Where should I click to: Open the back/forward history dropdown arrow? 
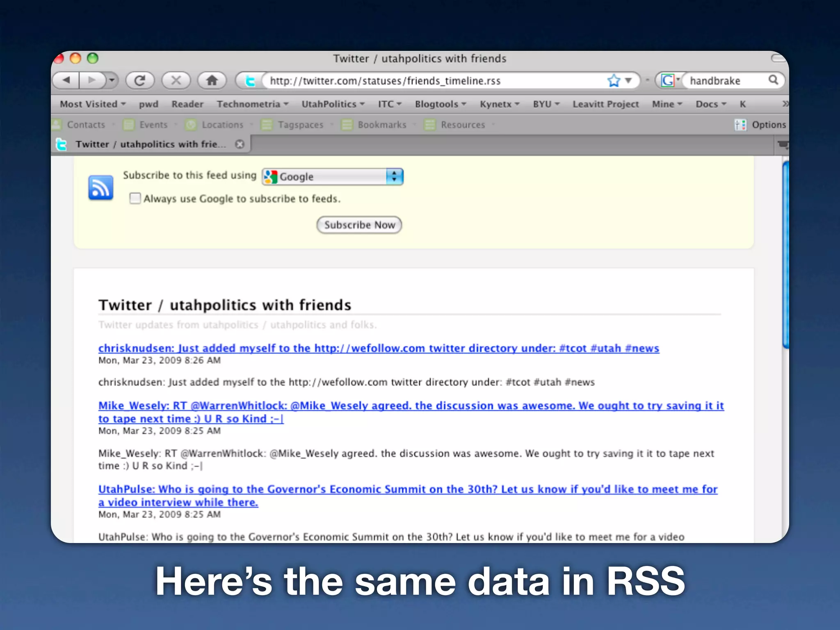tap(111, 80)
